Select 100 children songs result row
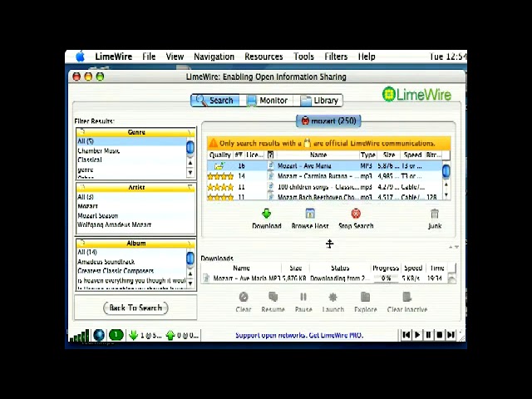532x399 pixels. coord(325,187)
